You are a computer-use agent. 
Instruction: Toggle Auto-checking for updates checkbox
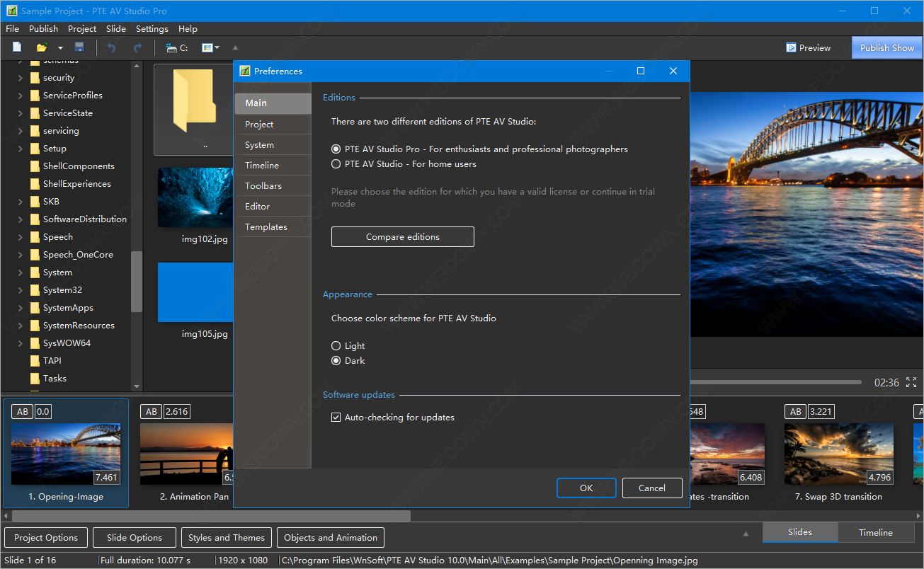[x=336, y=418]
